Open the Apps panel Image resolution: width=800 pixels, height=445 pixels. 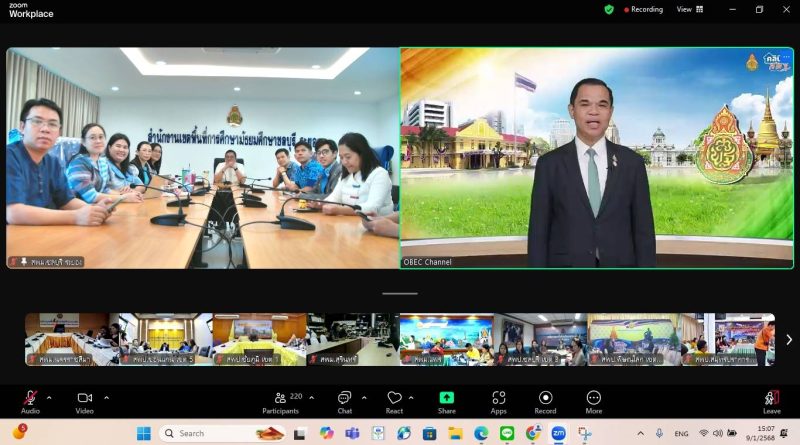click(x=498, y=398)
